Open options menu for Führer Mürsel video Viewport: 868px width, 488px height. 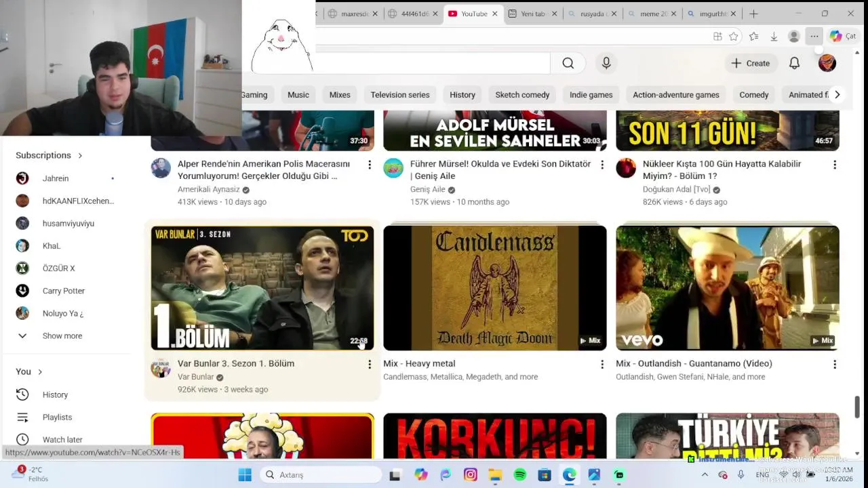[x=601, y=165]
